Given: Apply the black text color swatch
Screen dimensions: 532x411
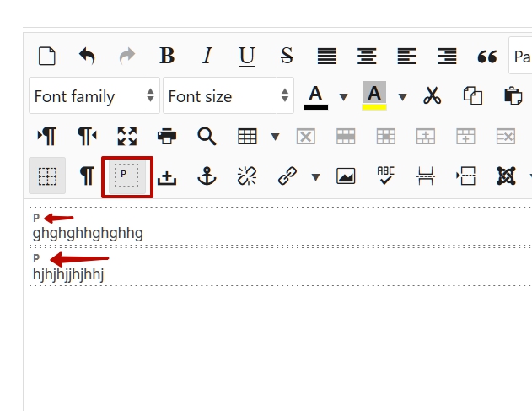Looking at the screenshot, I should pyautogui.click(x=315, y=96).
